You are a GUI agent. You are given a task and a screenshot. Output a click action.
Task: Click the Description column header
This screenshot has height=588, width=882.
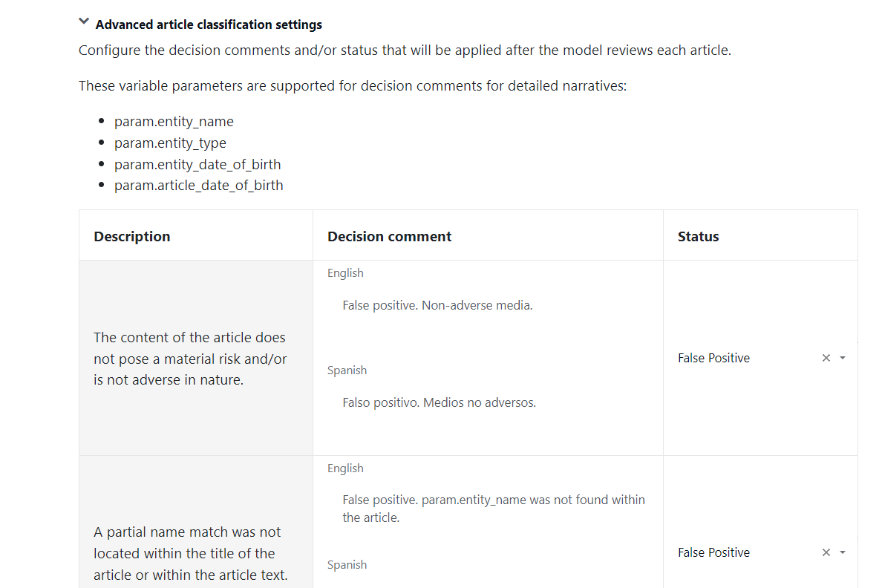tap(132, 236)
